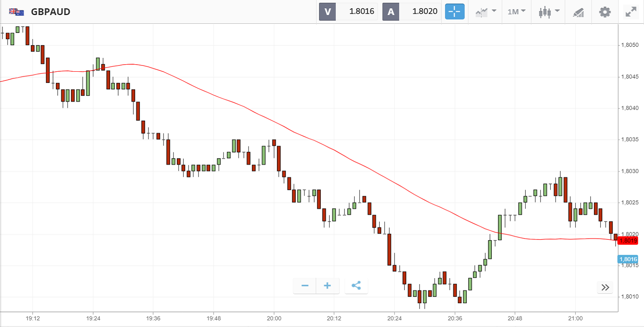Zoom in the chart with plus button
Screen dimensions: 644x327
click(x=327, y=286)
